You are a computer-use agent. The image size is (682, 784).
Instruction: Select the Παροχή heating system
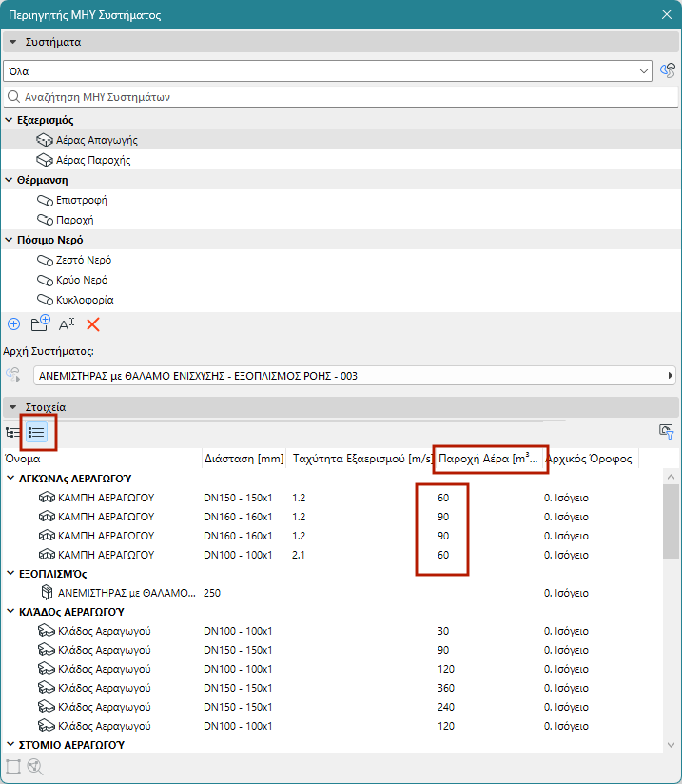point(340,220)
